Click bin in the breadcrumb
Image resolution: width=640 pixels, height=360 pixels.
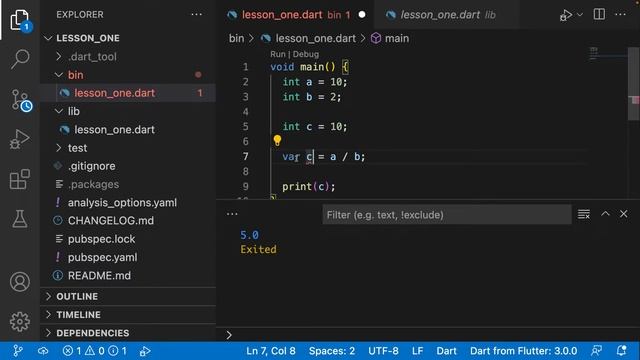point(236,38)
